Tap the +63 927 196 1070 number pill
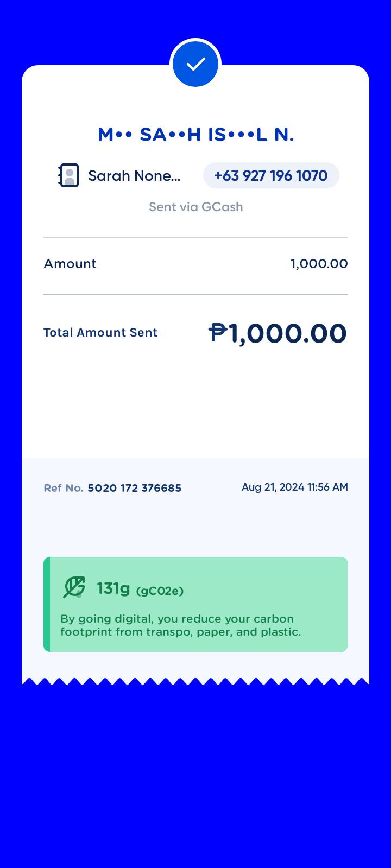The image size is (391, 868). (271, 175)
